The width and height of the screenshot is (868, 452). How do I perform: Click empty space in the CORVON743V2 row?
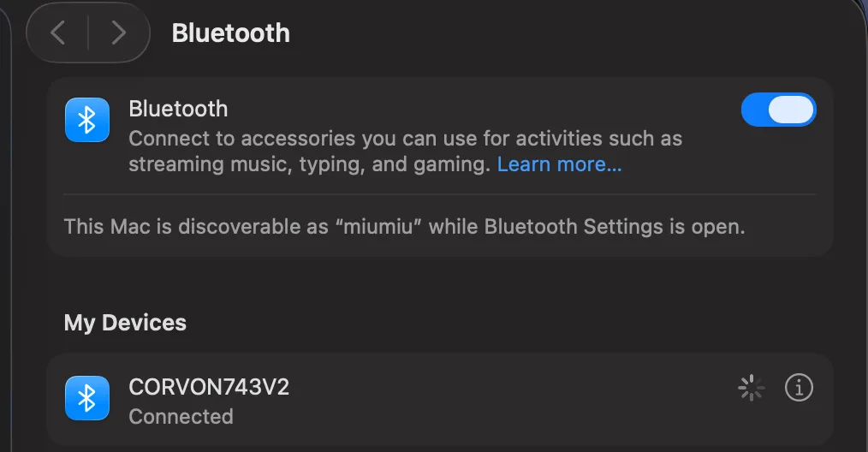[498, 399]
